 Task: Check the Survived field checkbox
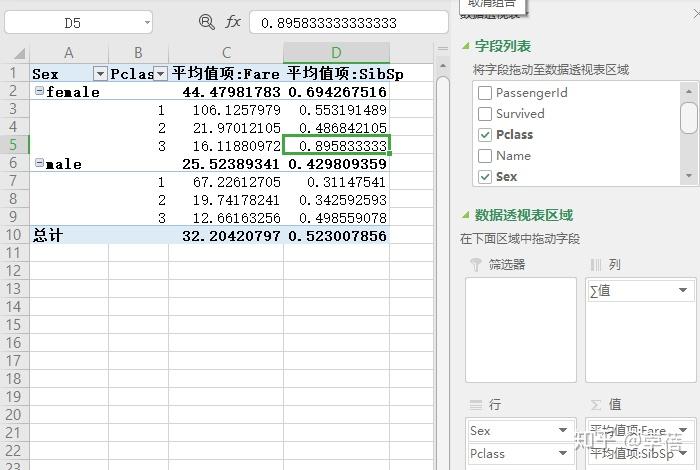(485, 114)
